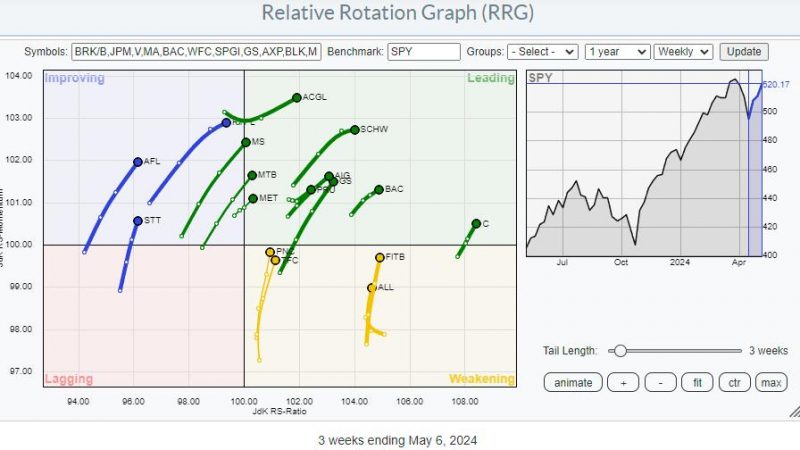Select the MET data point

click(x=253, y=198)
